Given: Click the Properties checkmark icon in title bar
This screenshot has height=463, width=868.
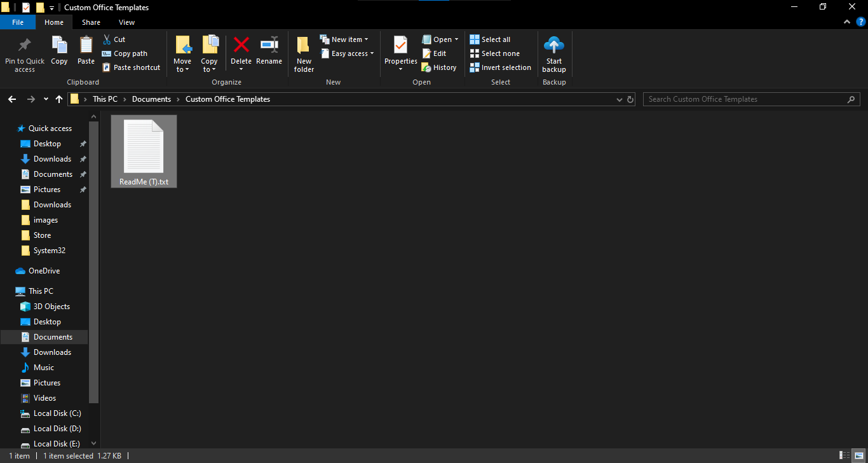Looking at the screenshot, I should point(25,8).
